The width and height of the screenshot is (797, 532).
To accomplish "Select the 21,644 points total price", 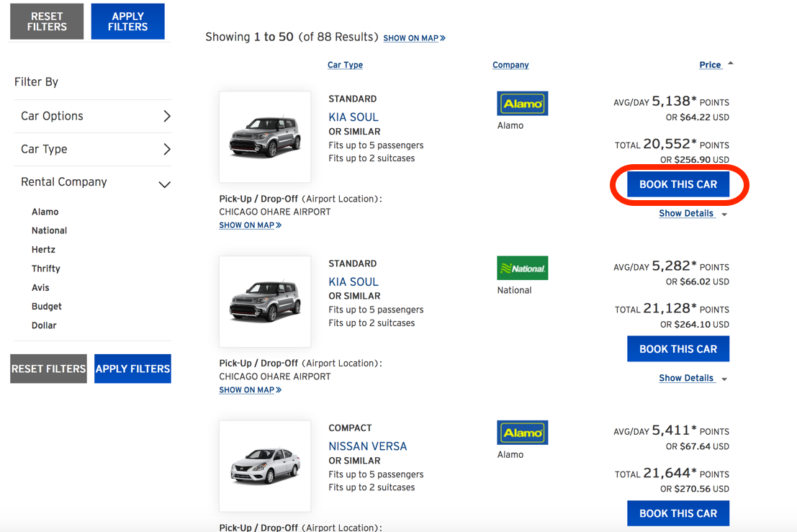I will pos(672,474).
